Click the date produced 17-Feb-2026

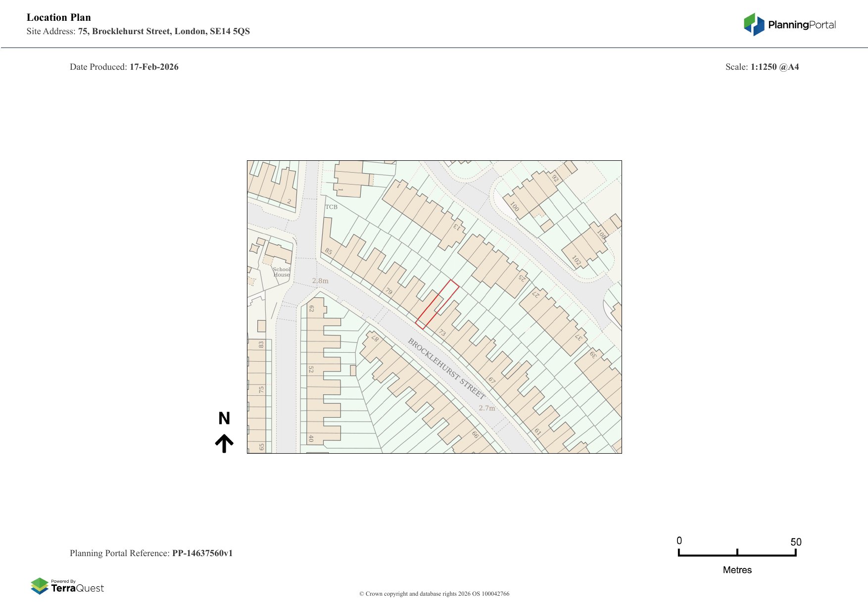coord(153,67)
